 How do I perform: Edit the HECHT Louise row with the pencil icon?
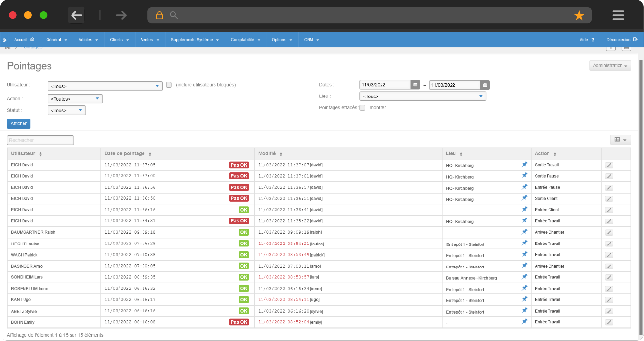click(609, 244)
